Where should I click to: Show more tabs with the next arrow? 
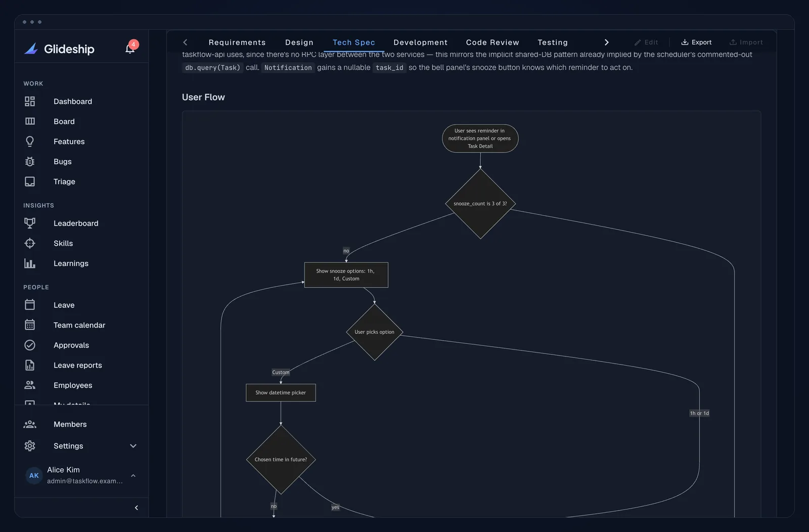[606, 42]
